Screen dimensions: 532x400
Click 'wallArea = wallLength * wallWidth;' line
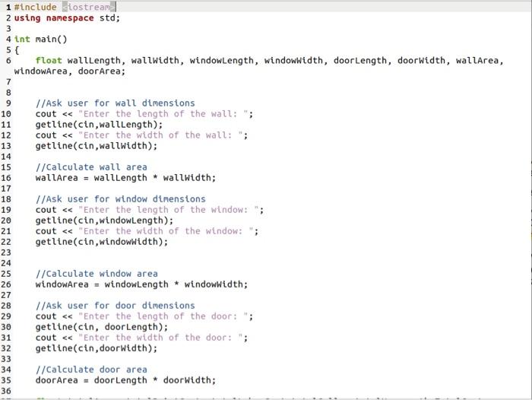[x=125, y=178]
